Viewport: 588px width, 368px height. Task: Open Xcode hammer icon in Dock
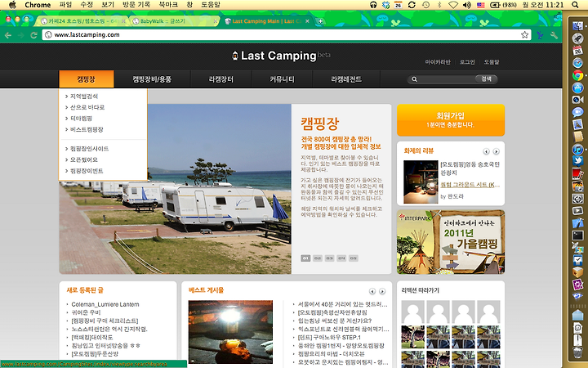point(578,223)
